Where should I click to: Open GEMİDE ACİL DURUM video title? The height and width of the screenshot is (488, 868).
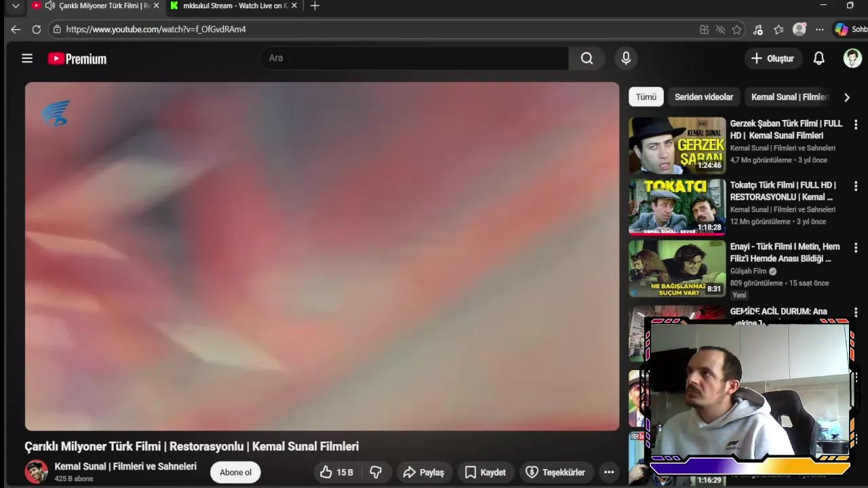tap(778, 312)
